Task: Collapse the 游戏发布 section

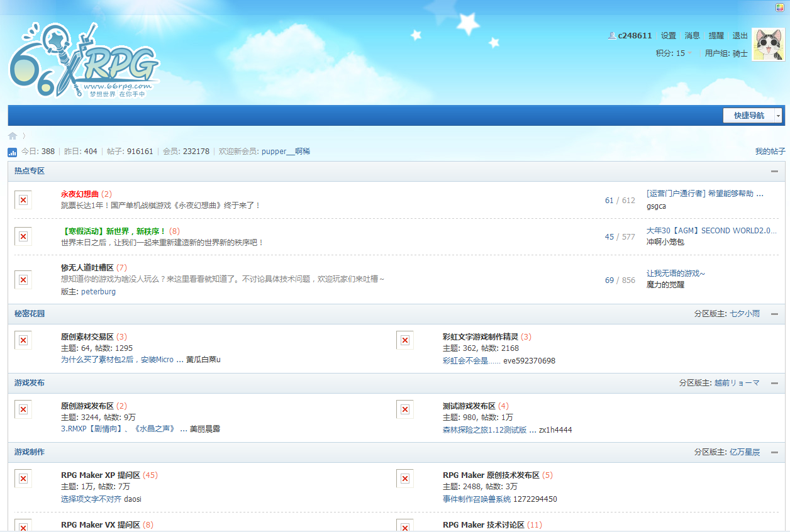Action: pyautogui.click(x=775, y=383)
